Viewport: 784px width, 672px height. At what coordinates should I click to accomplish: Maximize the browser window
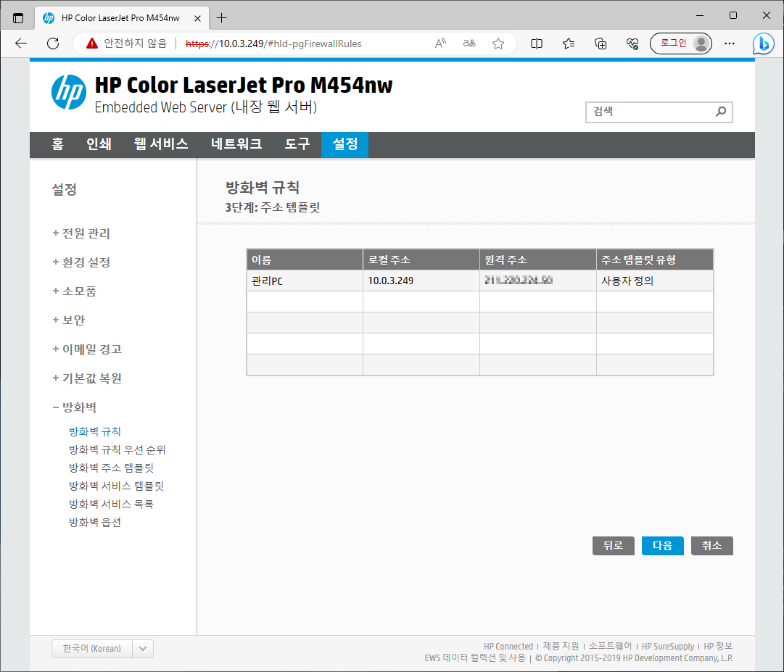(733, 15)
